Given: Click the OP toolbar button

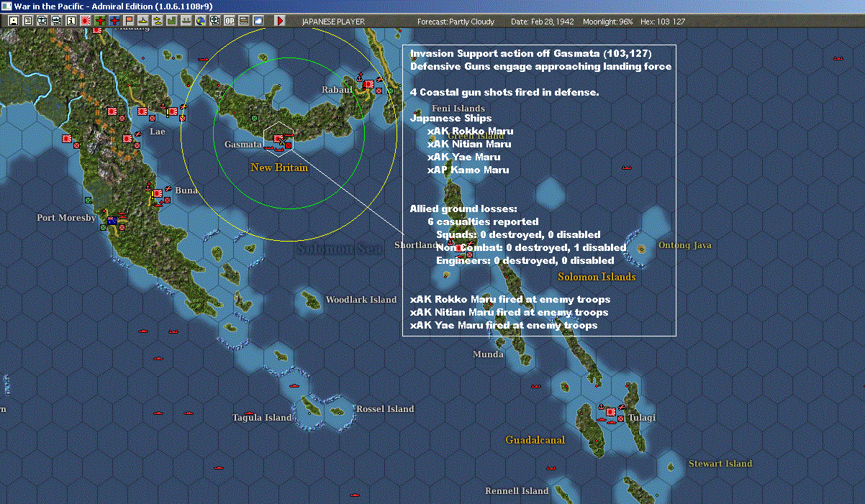Looking at the screenshot, I should 230,21.
